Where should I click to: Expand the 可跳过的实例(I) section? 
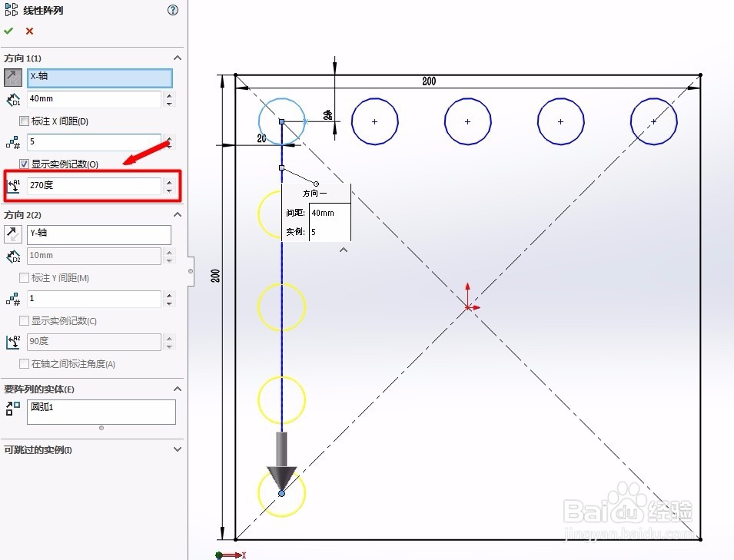(178, 449)
